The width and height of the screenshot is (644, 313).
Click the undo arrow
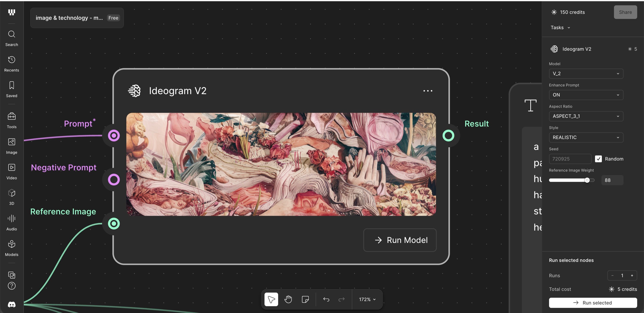[x=326, y=299]
